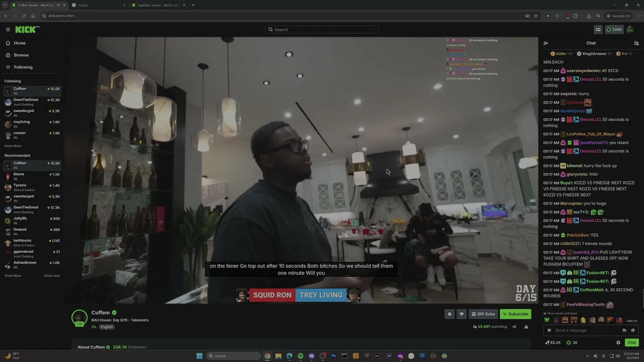This screenshot has width=644, height=362.
Task: Show hidden system tray icons
Action: (588, 356)
